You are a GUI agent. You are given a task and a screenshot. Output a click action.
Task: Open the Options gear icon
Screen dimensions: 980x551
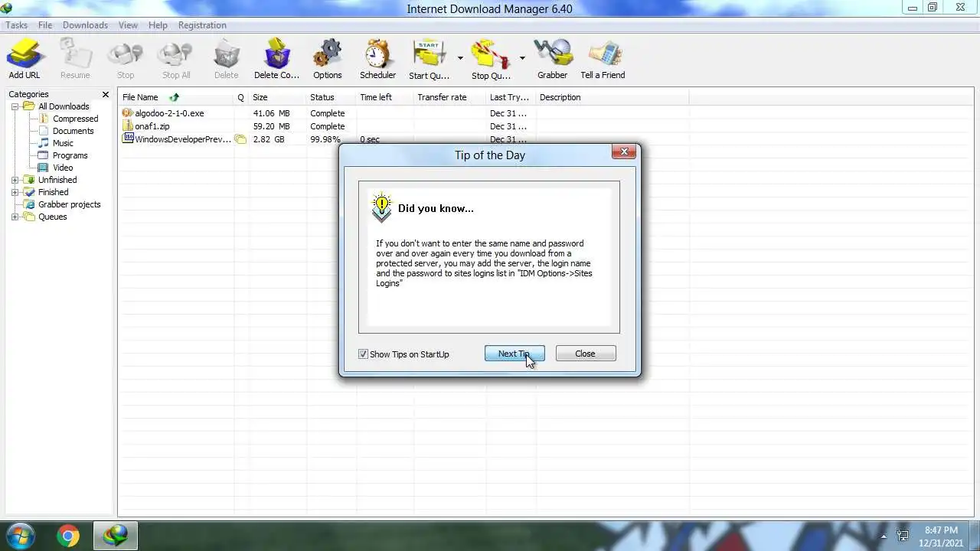coord(327,60)
